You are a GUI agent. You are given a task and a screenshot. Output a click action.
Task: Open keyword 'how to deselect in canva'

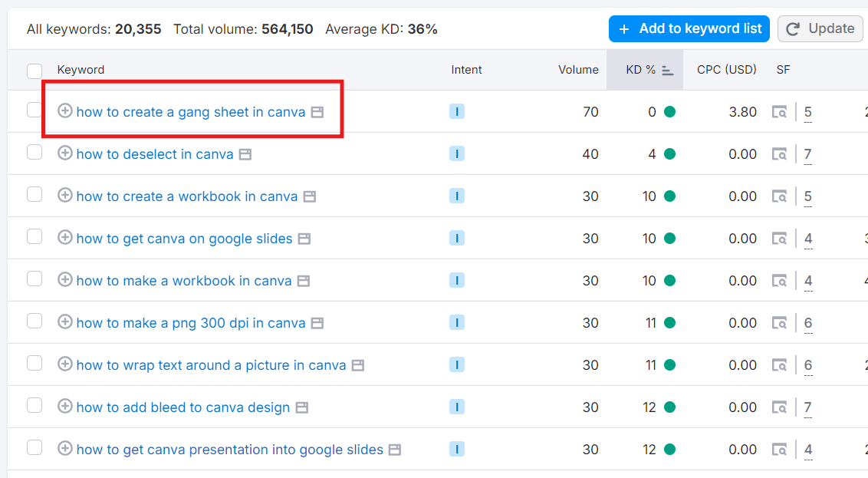pos(155,154)
